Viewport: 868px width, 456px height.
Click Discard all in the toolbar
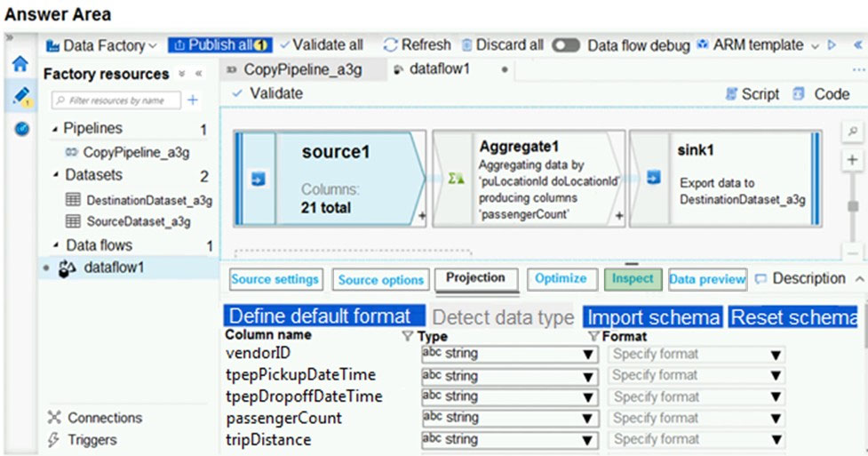point(503,44)
